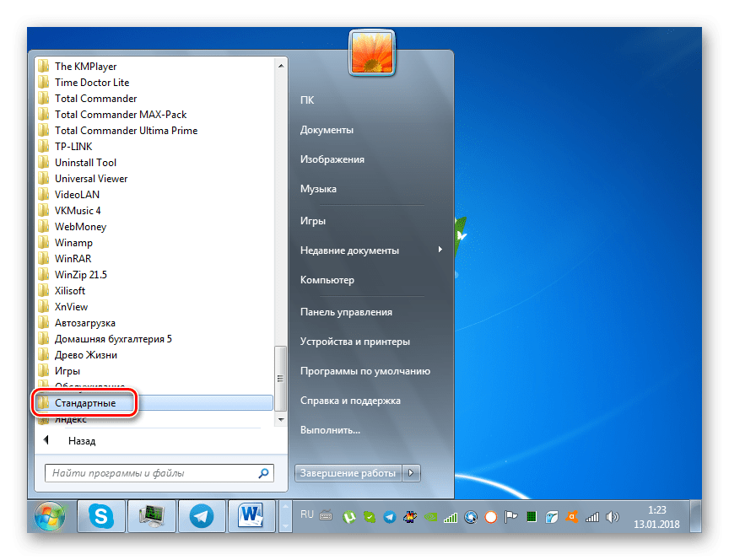Screen dimensions: 729x560
Task: Select the Стандартные folder in Start menu
Action: [85, 402]
